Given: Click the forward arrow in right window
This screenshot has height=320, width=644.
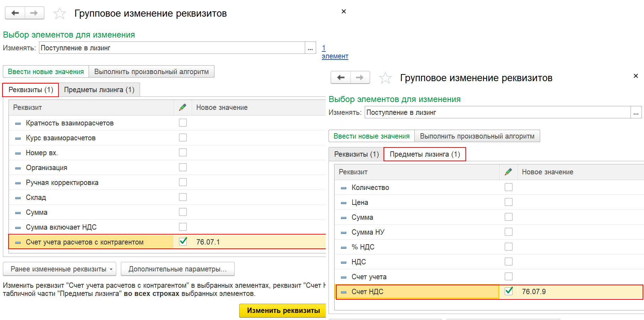Looking at the screenshot, I should (360, 78).
